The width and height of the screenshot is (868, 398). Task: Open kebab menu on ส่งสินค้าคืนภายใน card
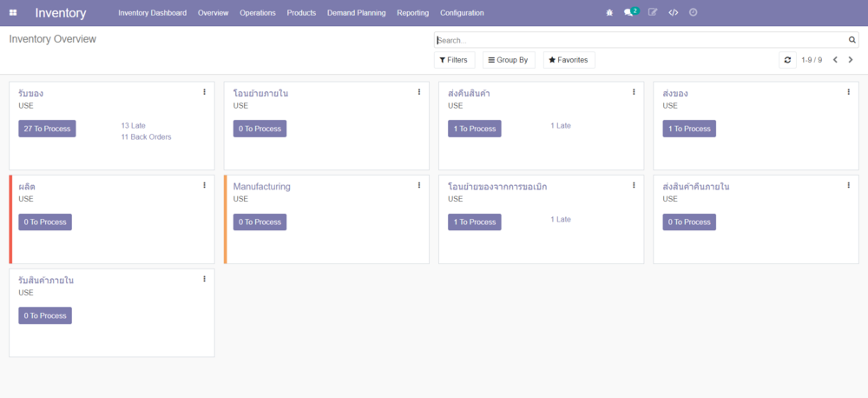tap(849, 185)
